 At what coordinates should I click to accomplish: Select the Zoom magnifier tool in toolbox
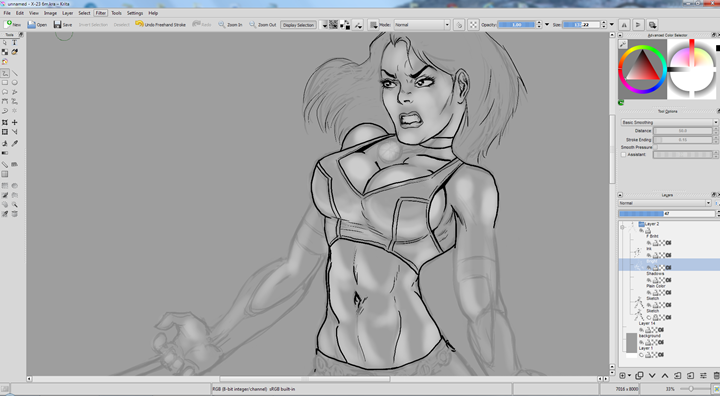click(15, 204)
